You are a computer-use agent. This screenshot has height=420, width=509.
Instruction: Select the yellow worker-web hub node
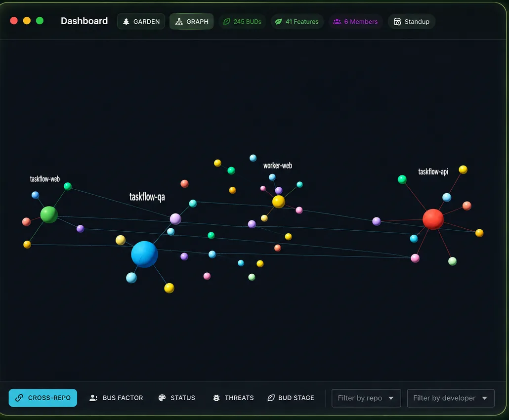(x=279, y=202)
